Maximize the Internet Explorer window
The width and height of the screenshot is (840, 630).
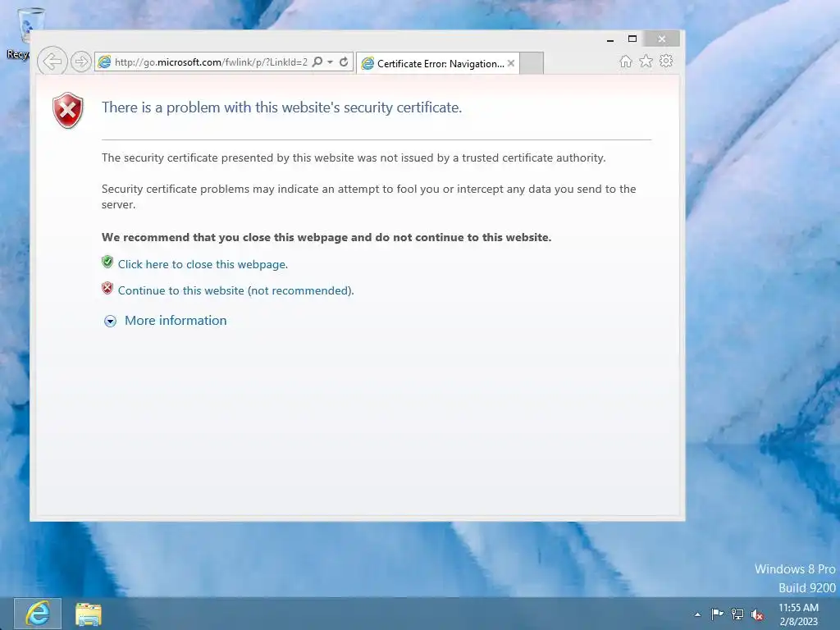632,39
